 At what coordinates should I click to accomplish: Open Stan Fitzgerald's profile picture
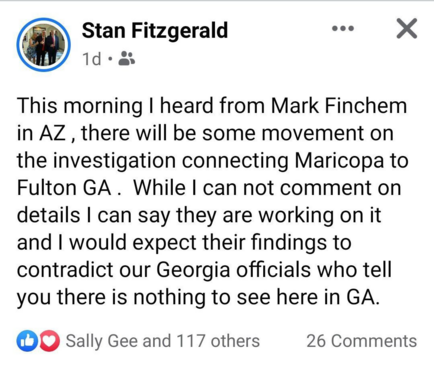(x=44, y=45)
